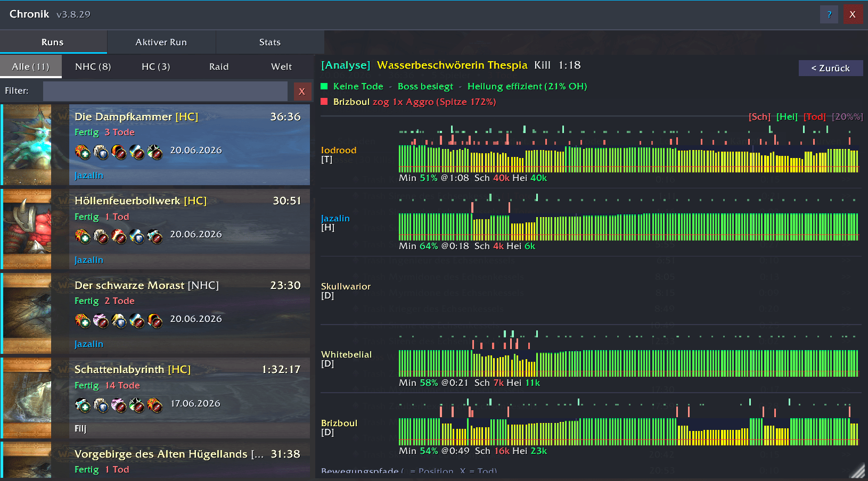Toggle the [Hei] healing legend

tap(787, 117)
